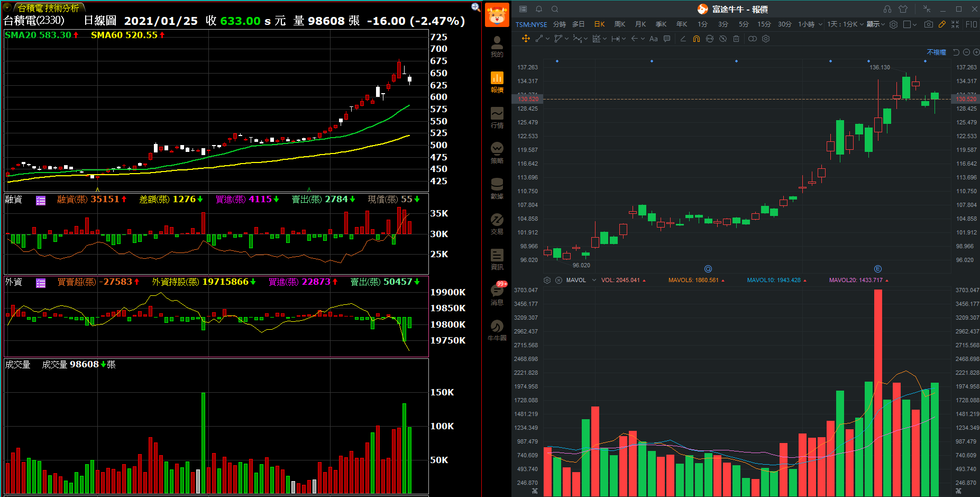
Task: Click the Q event marker on chart
Action: pos(708,269)
